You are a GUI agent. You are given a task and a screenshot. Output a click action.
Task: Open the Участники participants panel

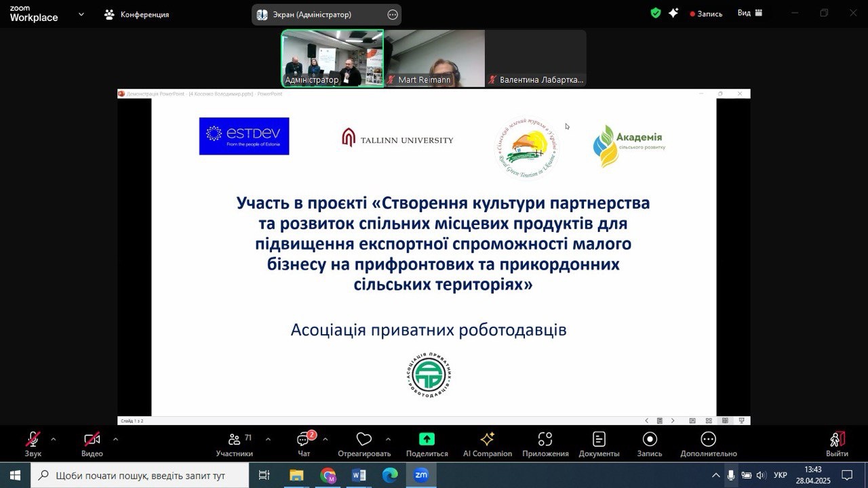click(x=235, y=444)
